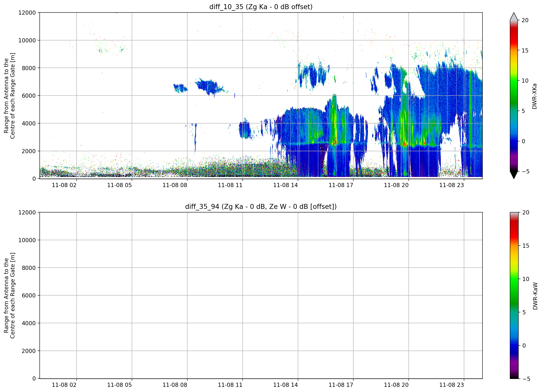Click the '11-08 08' tick label of top plot
542x392 pixels.
(x=175, y=185)
